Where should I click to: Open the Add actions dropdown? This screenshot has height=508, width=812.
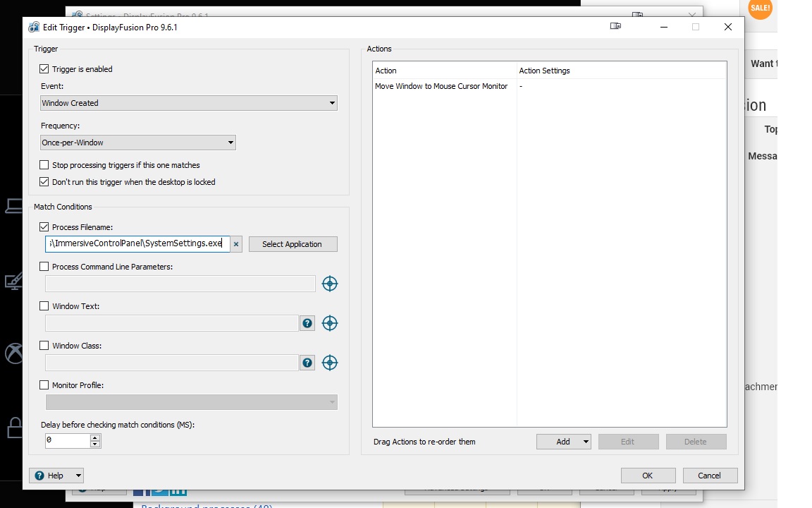[x=564, y=442]
